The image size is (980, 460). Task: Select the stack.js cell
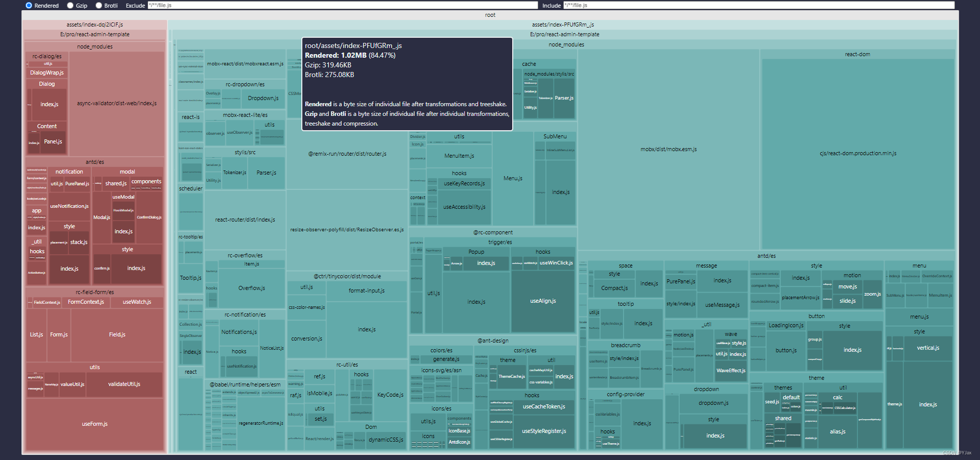[79, 242]
